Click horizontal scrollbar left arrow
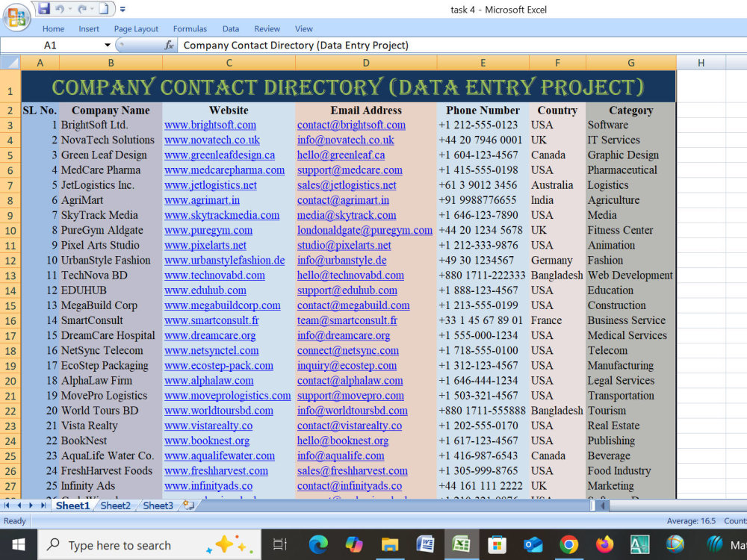Viewport: 747px width, 560px height. [603, 505]
